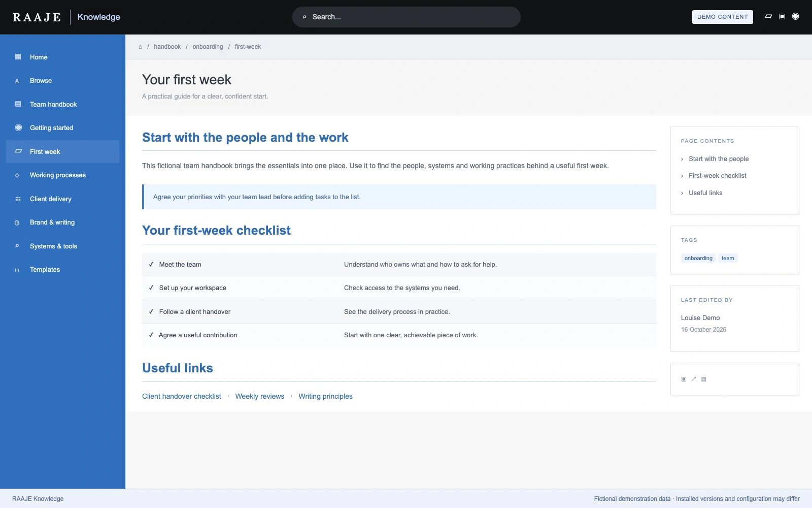Click the Your first-week checklist heading

tap(216, 231)
